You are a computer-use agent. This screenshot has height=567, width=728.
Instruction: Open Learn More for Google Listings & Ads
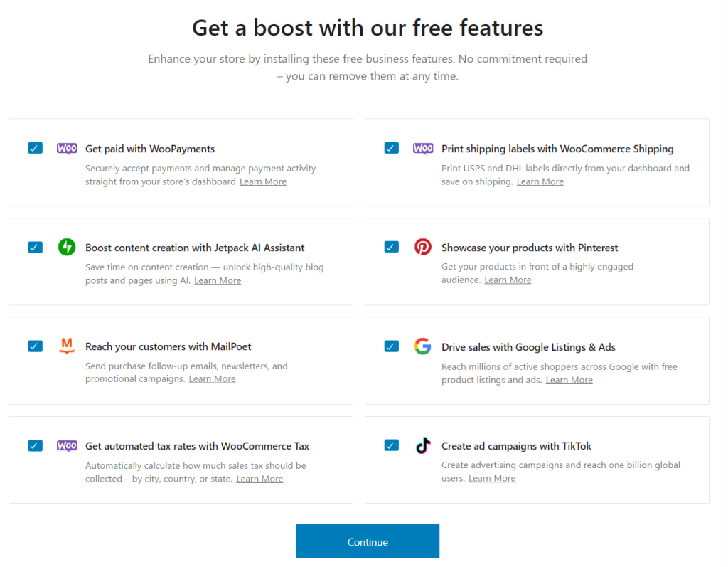tap(569, 379)
